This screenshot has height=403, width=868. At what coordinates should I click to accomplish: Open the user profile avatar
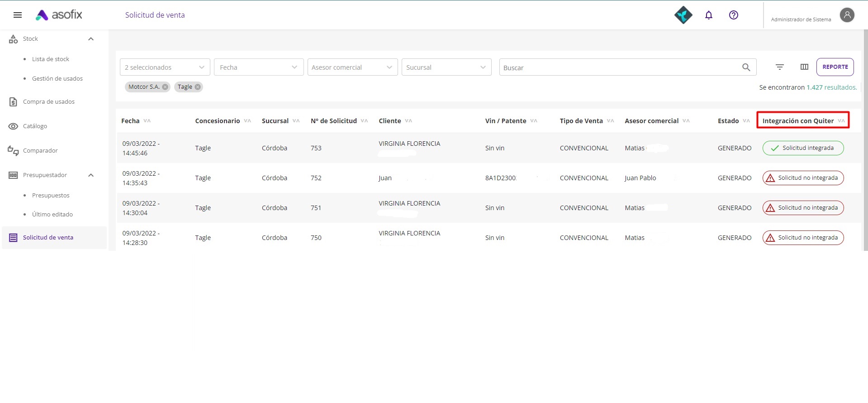coord(847,15)
